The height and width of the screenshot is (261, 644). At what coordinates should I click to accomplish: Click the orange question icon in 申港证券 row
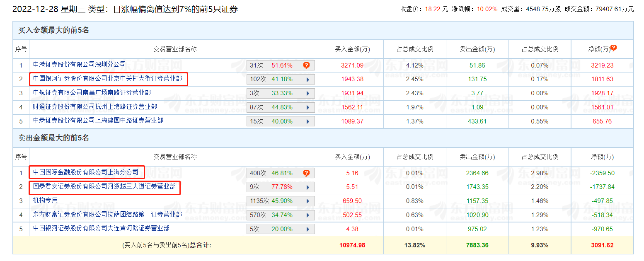tap(306, 65)
